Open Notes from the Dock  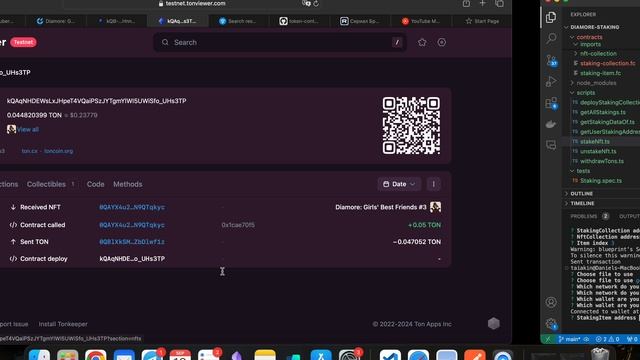coord(265,355)
